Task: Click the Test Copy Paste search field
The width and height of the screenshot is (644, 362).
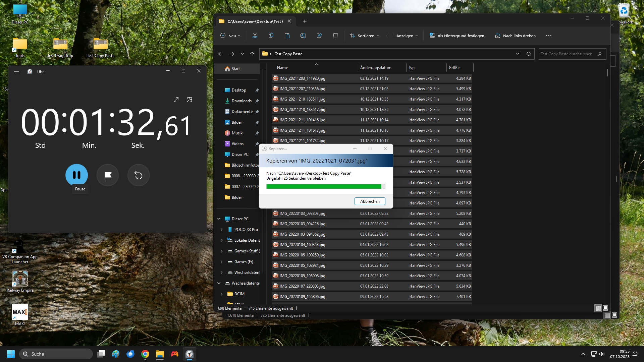Action: 567,54
